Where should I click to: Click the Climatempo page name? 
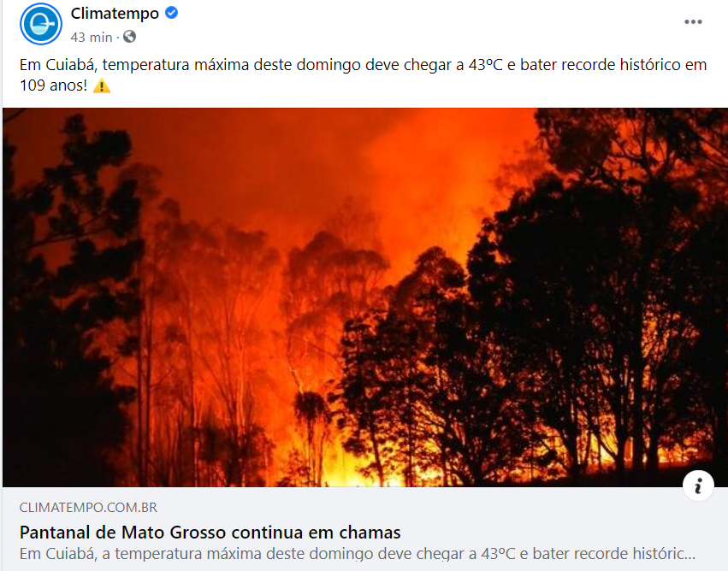[x=115, y=14]
